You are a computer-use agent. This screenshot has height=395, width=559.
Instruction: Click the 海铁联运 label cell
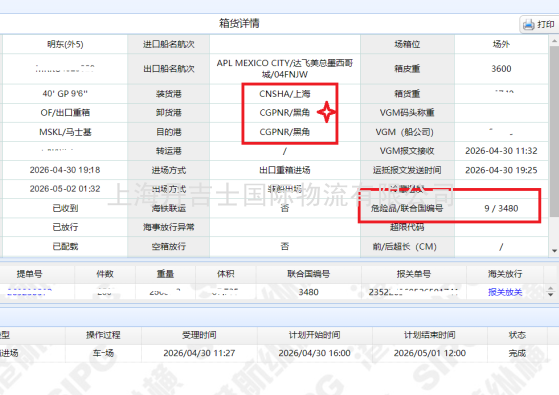coord(169,208)
